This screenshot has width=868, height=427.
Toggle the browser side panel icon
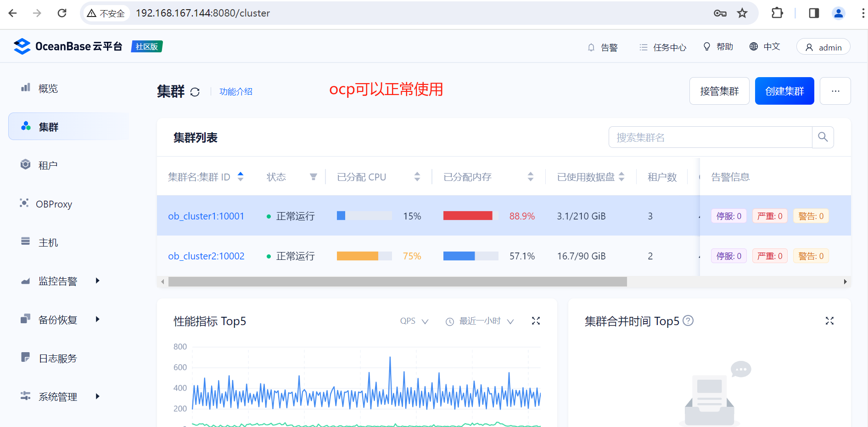(x=814, y=13)
